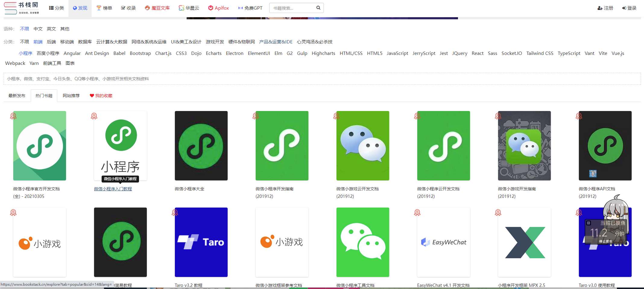The image size is (644, 289).
Task: Choose the Bootstrap subcategory
Action: click(x=140, y=53)
